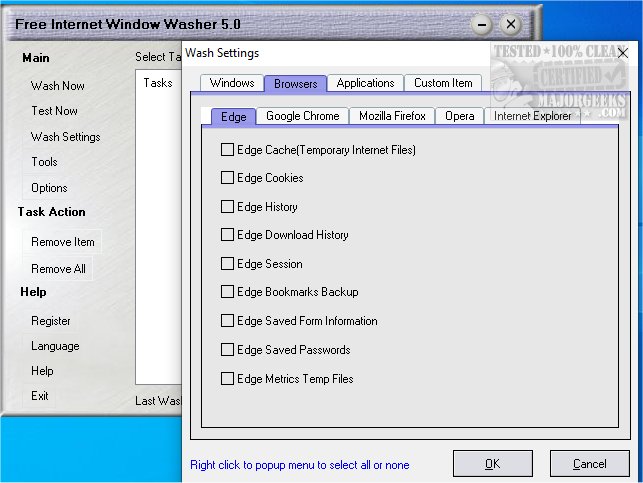Confirm settings with the OK button

tap(493, 464)
